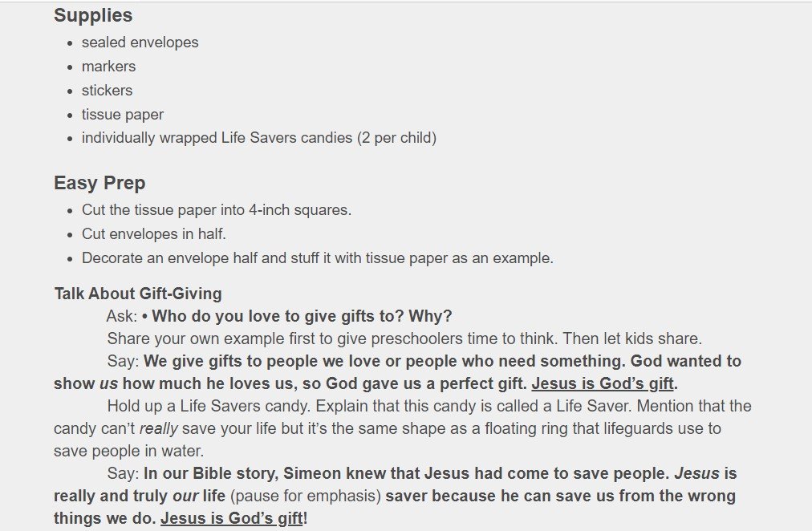Click 'Cut envelopes in half' item

(154, 234)
